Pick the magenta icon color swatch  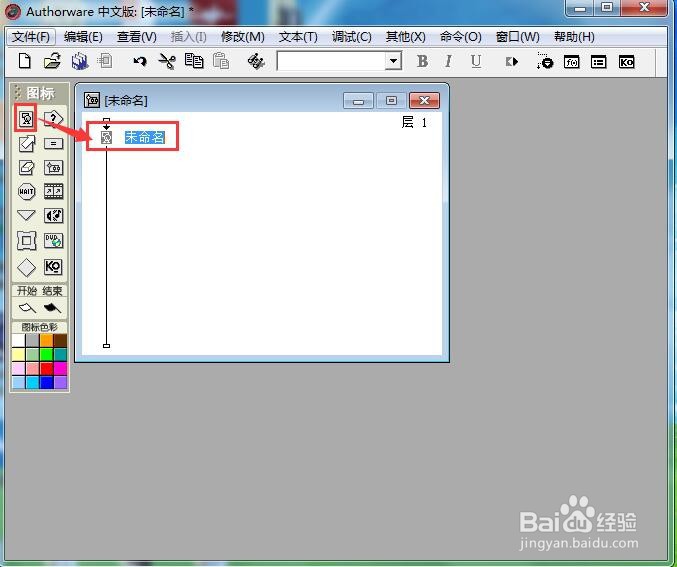coord(60,368)
